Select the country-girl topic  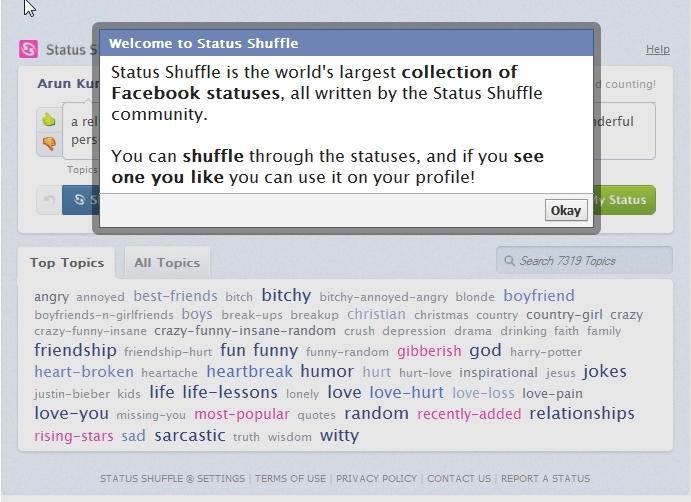(564, 315)
